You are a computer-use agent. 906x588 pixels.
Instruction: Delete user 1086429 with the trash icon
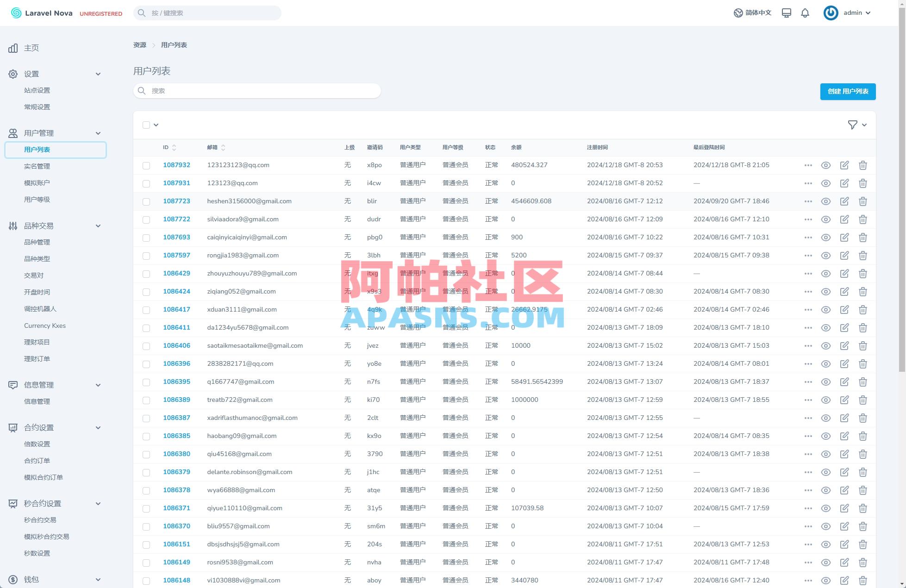[863, 273]
